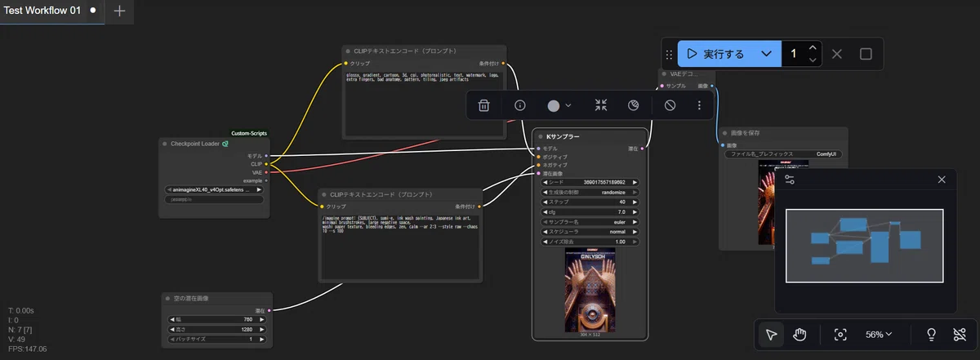The width and height of the screenshot is (980, 360).
Task: Click the ノイズ除去 1.00 denoise slider
Action: pyautogui.click(x=590, y=242)
